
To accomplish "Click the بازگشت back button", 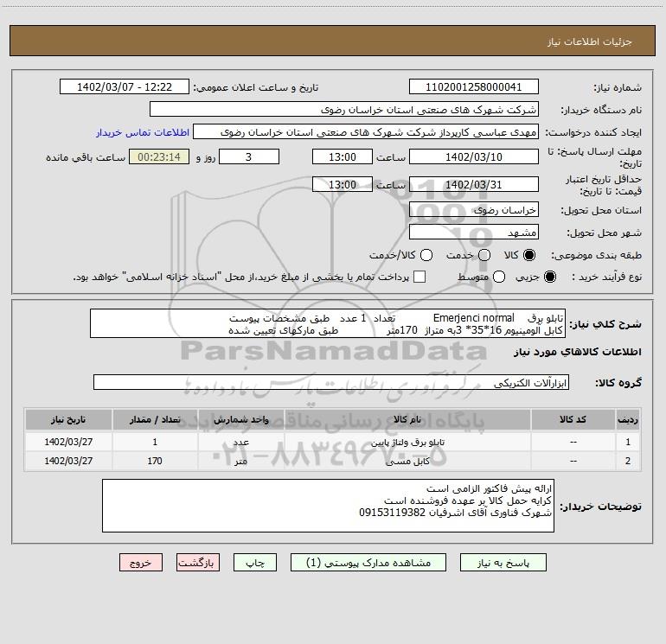I will [x=198, y=563].
